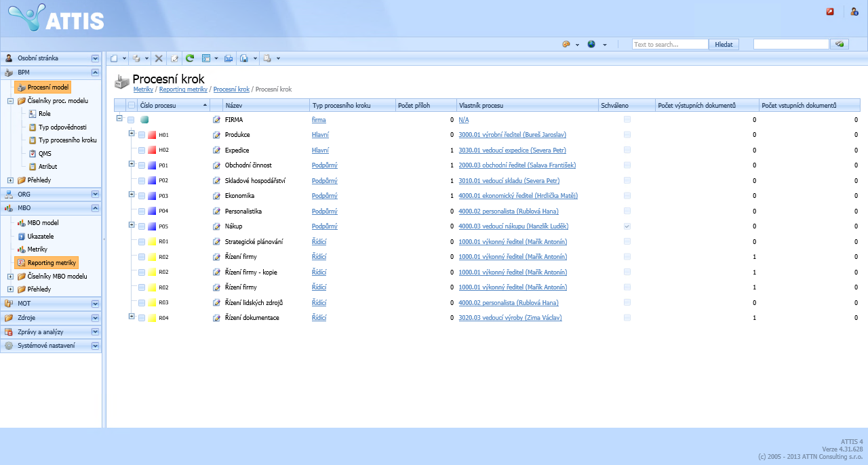Image resolution: width=868 pixels, height=465 pixels.
Task: Click the second toolbar icon next to New
Action: (136, 58)
